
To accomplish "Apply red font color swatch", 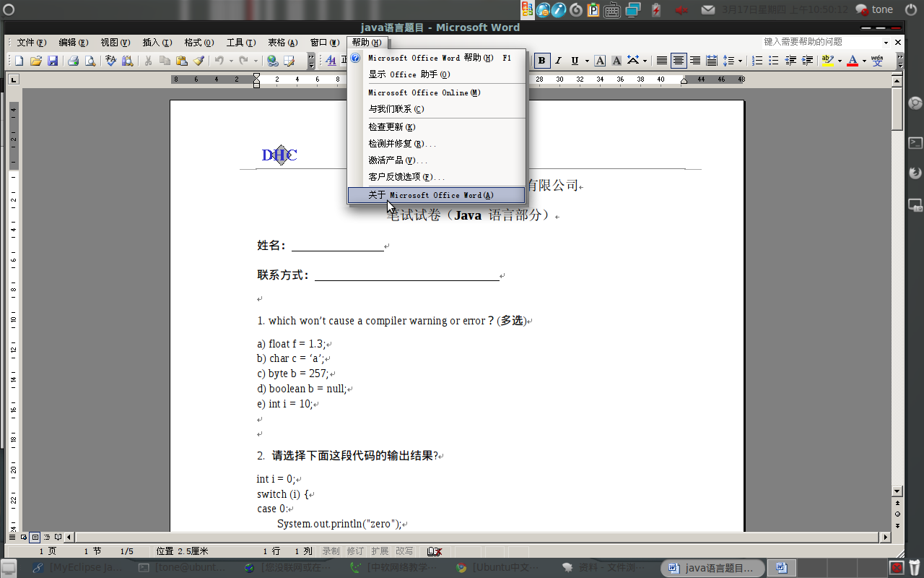I will [x=853, y=61].
